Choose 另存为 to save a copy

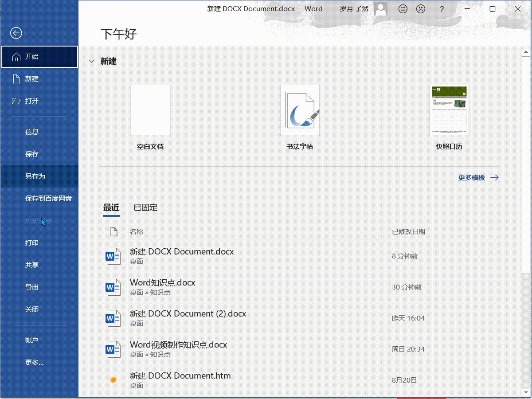click(x=34, y=176)
